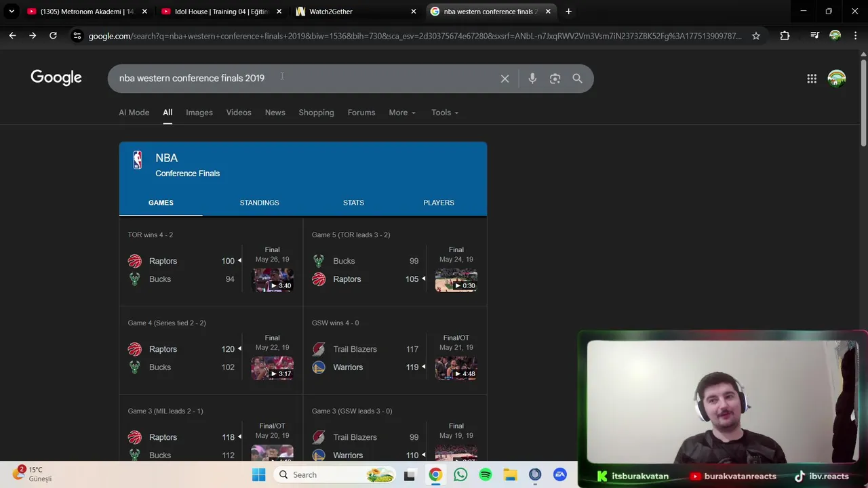868x488 pixels.
Task: Open Chrome profile avatar in toolbar
Action: 835,35
